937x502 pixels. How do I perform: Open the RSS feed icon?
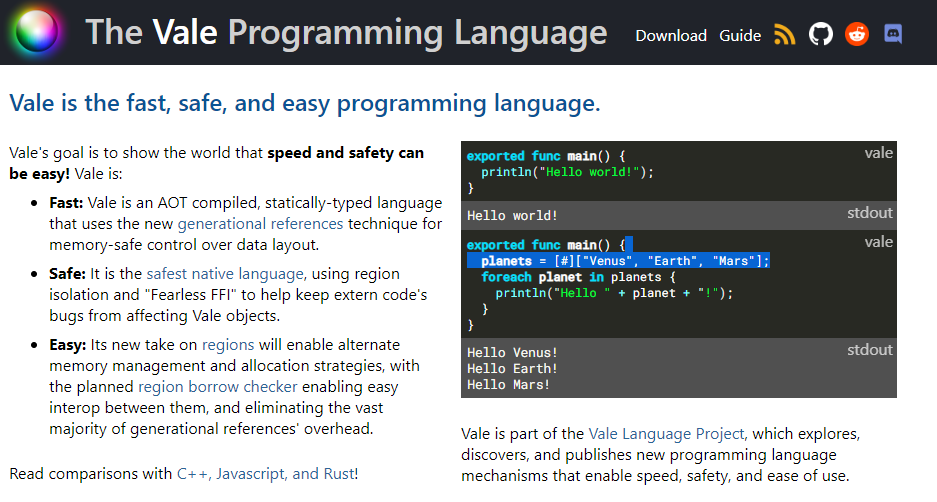pos(785,35)
